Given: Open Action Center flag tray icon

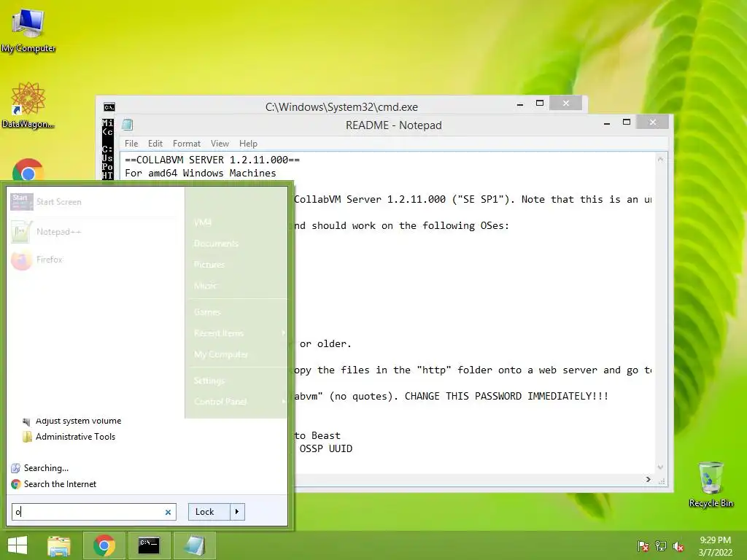Looking at the screenshot, I should tap(643, 546).
